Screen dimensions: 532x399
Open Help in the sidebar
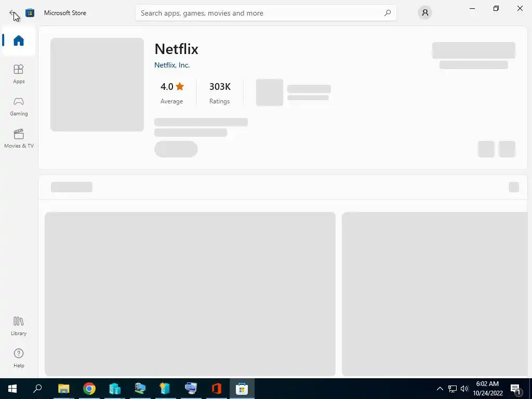tap(19, 358)
